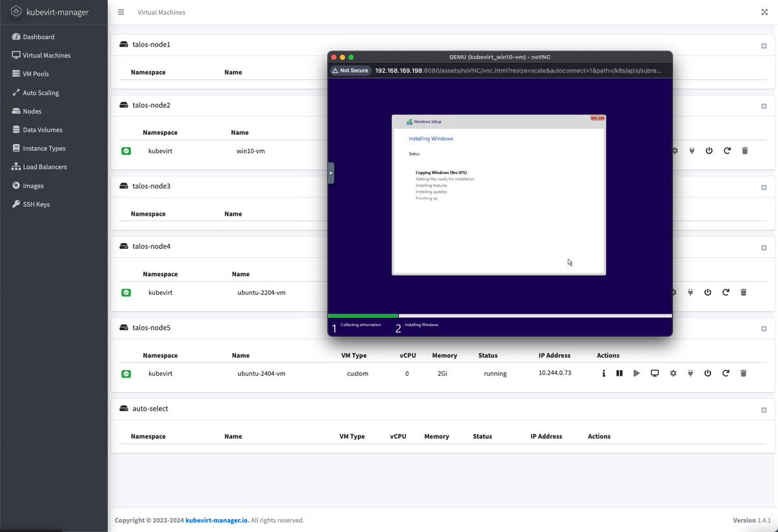
Task: Restart ubuntu-2204-vm
Action: [x=726, y=293]
